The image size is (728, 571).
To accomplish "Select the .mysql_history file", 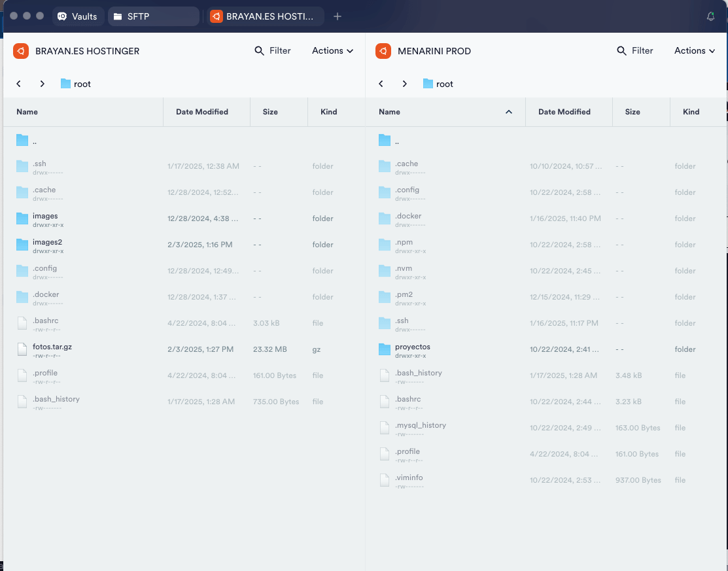I will pyautogui.click(x=546, y=428).
